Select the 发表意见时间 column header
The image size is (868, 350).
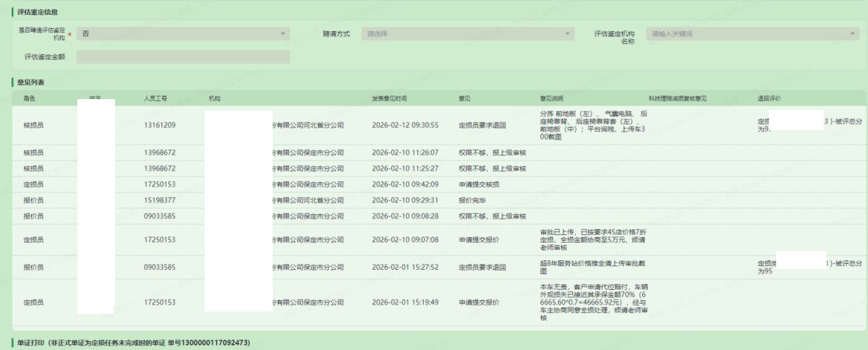click(394, 98)
